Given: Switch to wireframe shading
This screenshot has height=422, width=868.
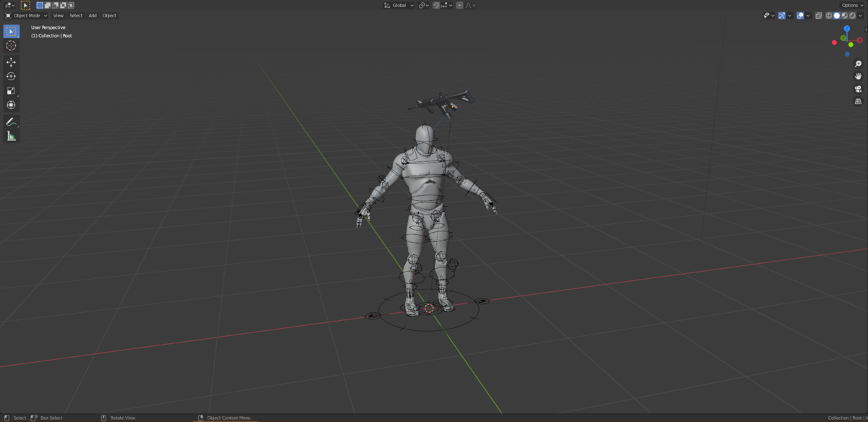Looking at the screenshot, I should [x=829, y=15].
